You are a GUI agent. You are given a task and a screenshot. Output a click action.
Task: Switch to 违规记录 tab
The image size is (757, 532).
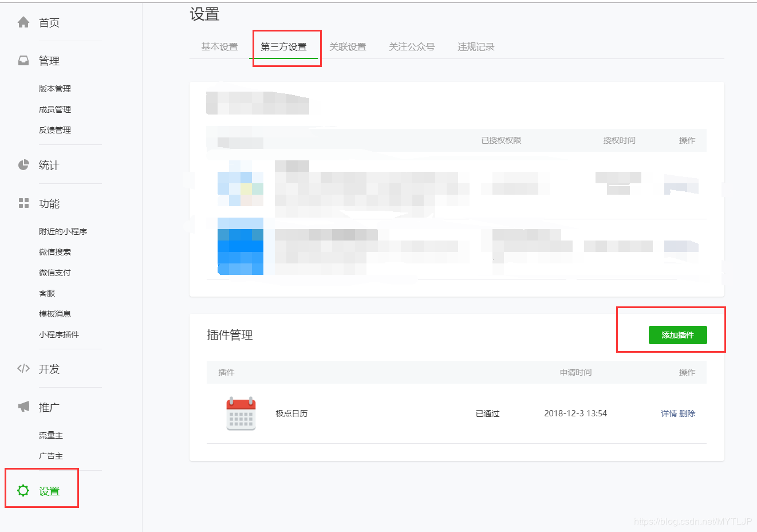(x=476, y=47)
